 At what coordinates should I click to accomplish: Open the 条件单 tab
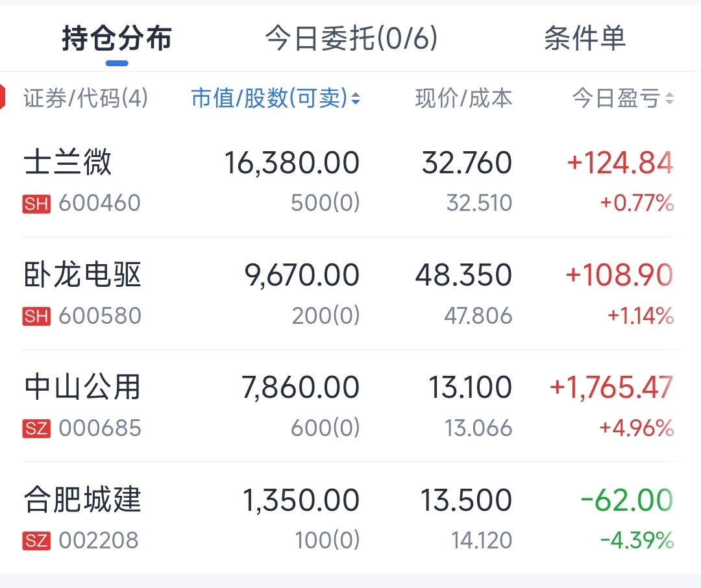click(584, 39)
